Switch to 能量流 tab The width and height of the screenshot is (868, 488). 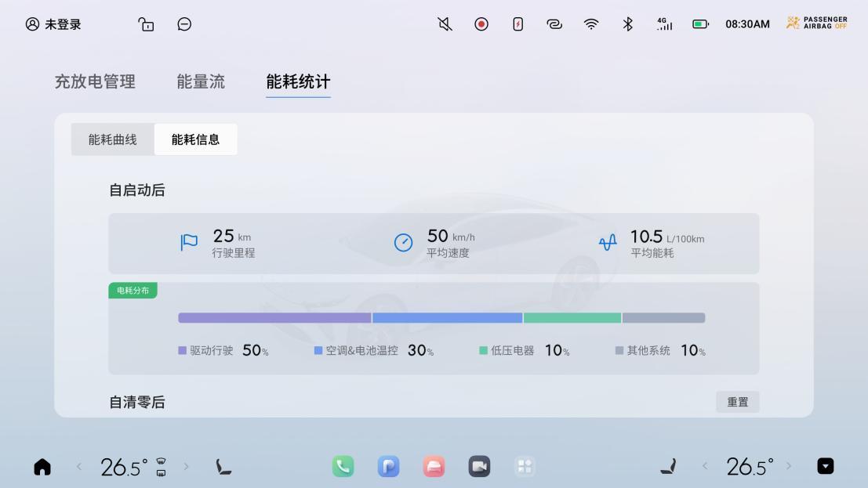tap(201, 81)
